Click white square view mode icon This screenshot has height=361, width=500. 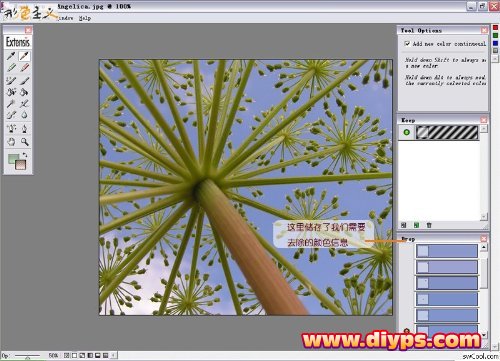point(74,356)
